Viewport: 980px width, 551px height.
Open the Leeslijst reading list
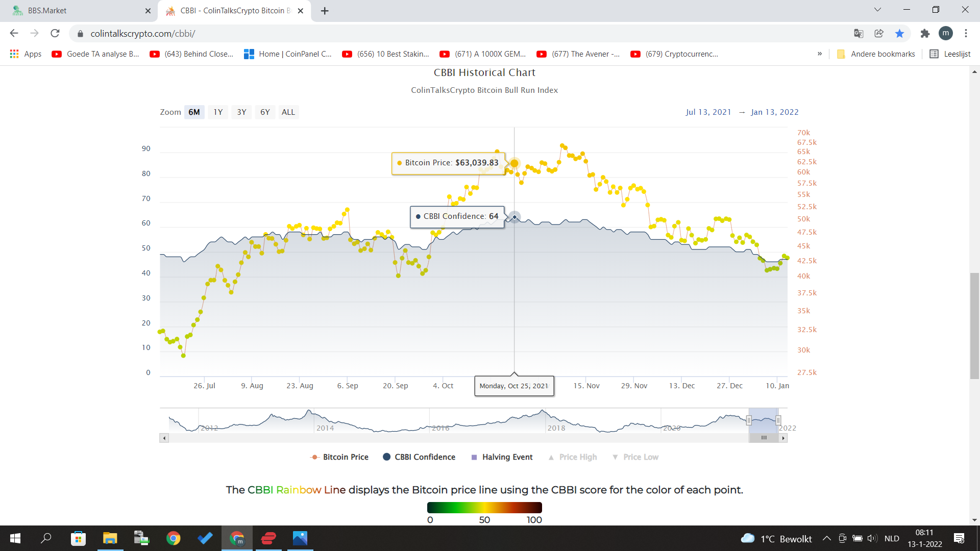(x=950, y=54)
